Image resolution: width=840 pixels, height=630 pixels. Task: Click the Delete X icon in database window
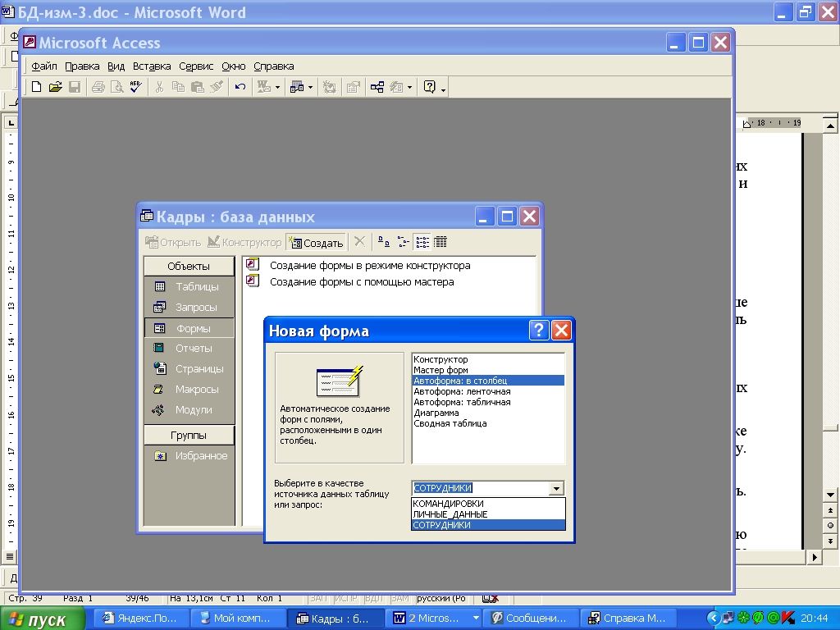359,242
